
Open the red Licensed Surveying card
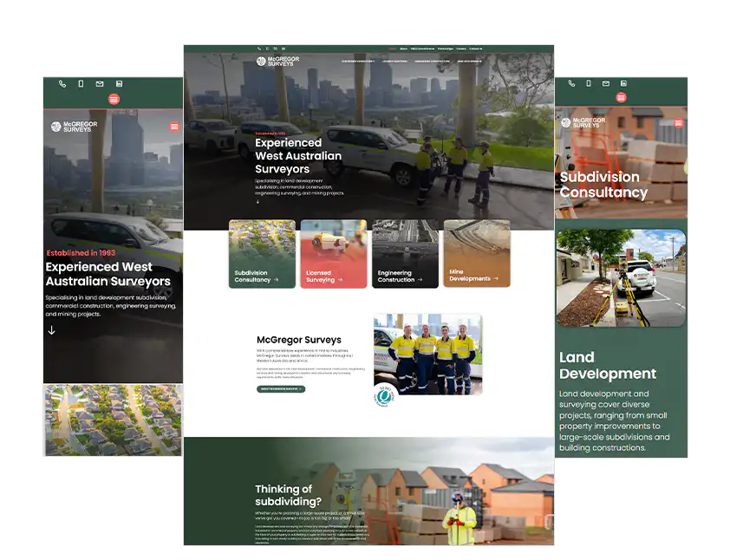tap(334, 254)
